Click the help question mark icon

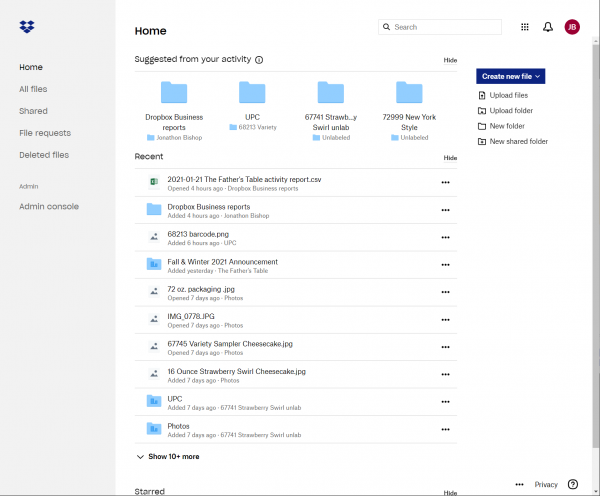573,484
